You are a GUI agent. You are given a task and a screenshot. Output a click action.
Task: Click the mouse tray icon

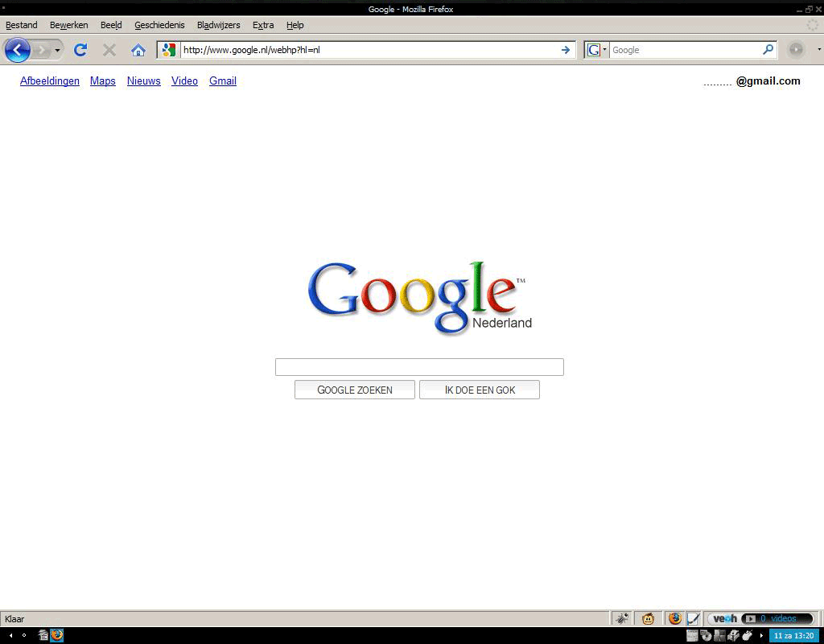[x=747, y=635]
